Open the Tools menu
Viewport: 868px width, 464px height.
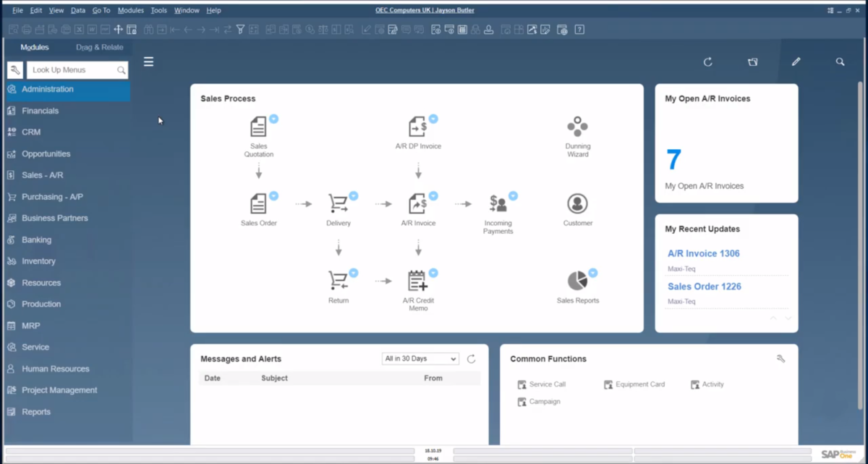click(158, 11)
